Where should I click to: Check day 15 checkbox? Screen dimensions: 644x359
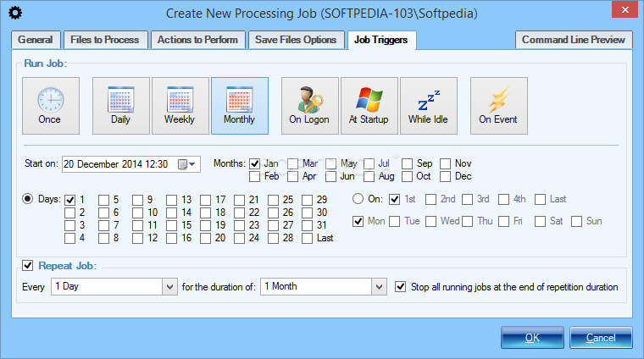pos(172,225)
